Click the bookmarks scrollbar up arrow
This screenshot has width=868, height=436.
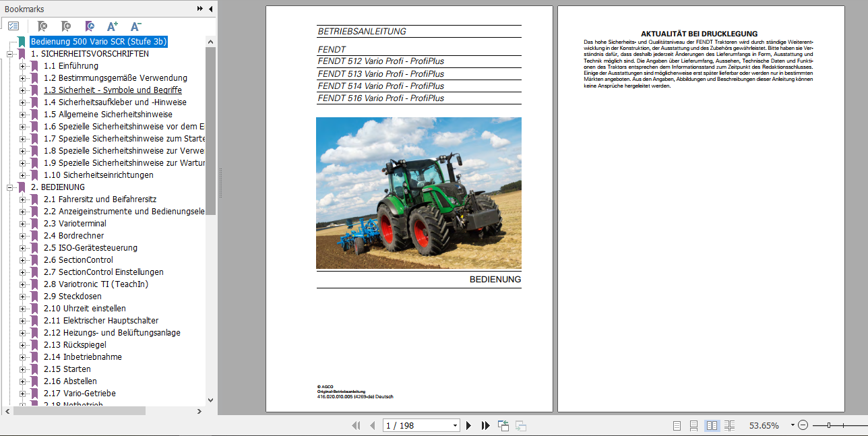pos(211,41)
